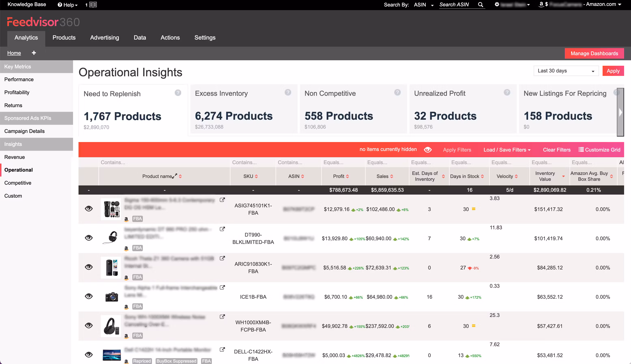Go to the Home dashboard link
The width and height of the screenshot is (631, 364).
14,53
